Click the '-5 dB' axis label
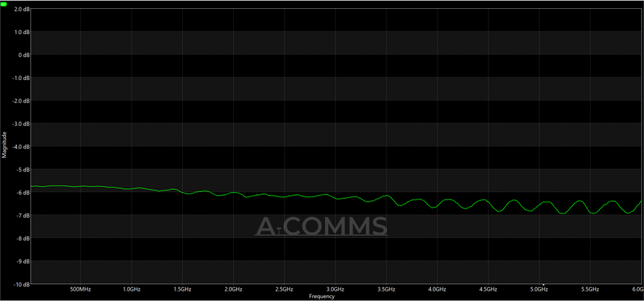Image resolution: width=644 pixels, height=301 pixels. (x=22, y=170)
